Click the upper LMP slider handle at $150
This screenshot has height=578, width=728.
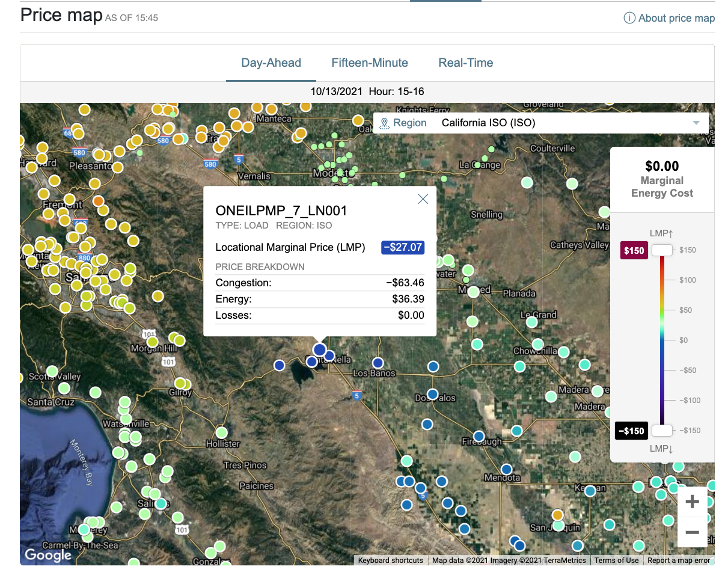click(x=662, y=250)
